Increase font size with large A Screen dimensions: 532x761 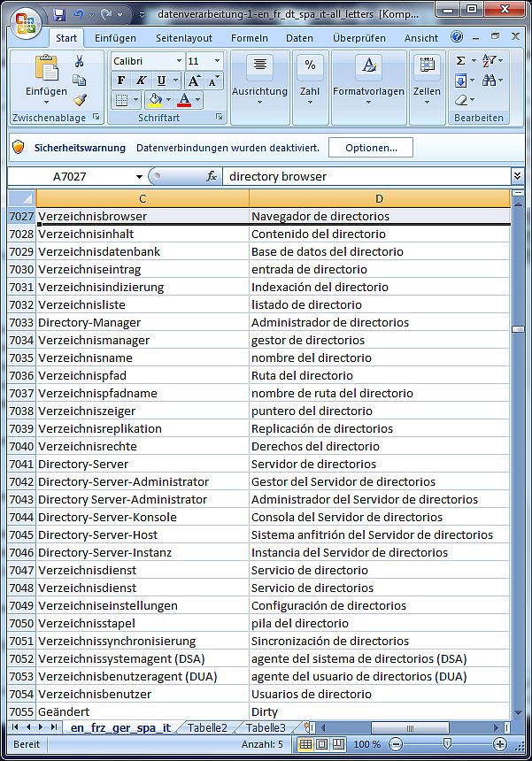[193, 81]
